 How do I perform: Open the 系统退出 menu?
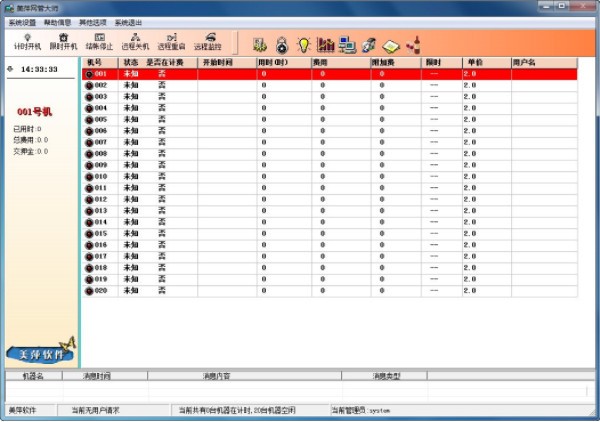coord(128,23)
